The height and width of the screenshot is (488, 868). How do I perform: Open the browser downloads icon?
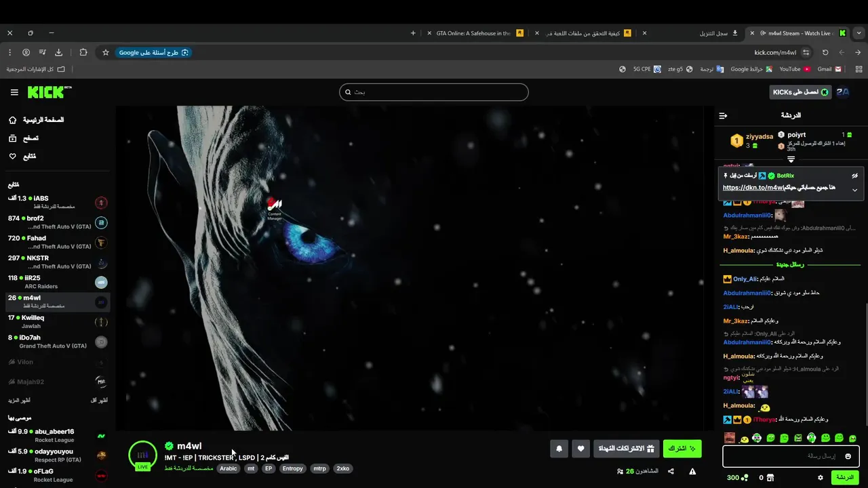(x=59, y=52)
